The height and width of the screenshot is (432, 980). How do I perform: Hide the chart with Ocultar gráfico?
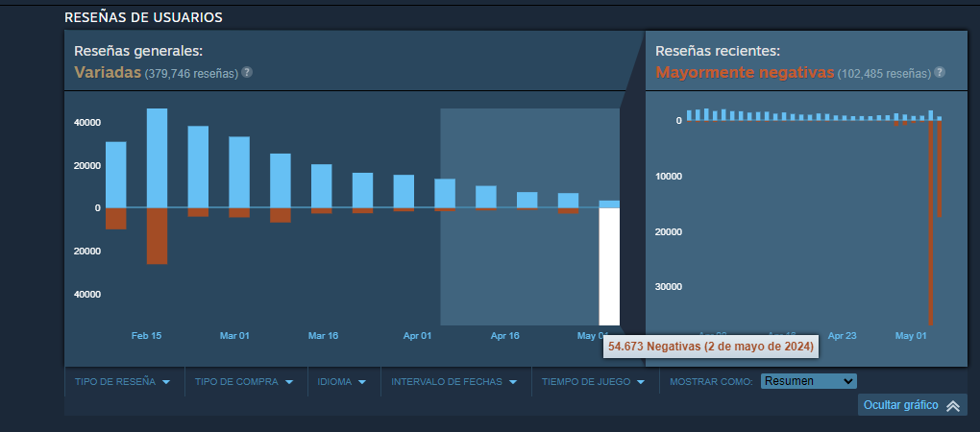[x=912, y=405]
